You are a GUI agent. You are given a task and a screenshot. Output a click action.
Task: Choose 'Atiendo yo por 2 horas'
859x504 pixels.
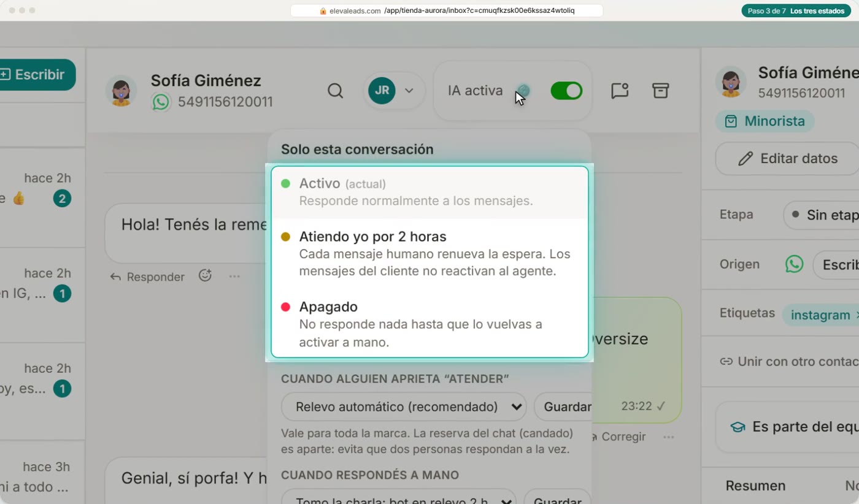pos(429,254)
